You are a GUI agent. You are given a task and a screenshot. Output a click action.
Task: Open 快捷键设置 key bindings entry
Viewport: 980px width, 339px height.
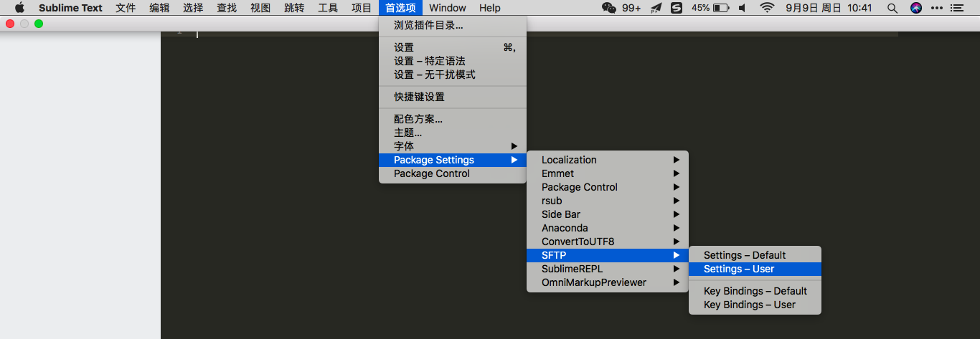click(419, 97)
